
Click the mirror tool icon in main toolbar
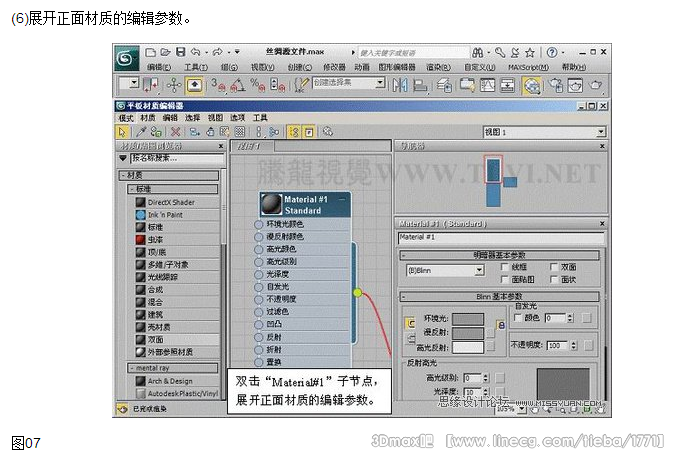[x=400, y=85]
